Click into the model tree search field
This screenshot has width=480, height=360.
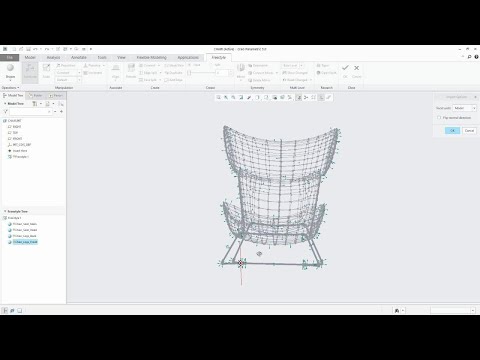click(31, 111)
